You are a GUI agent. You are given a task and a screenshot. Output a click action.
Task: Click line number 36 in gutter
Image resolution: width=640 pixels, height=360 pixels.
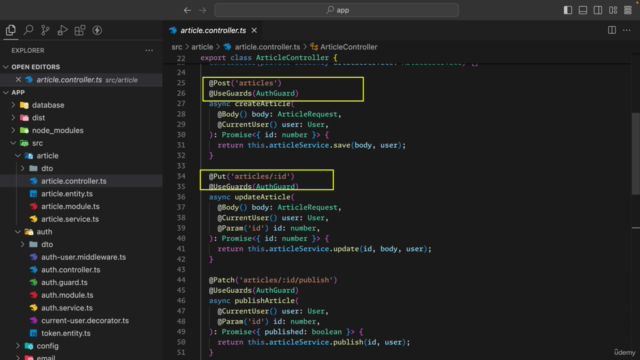pos(181,197)
